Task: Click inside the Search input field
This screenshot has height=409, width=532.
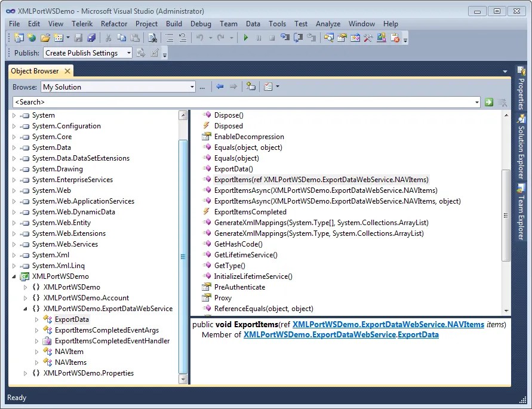Action: (243, 102)
